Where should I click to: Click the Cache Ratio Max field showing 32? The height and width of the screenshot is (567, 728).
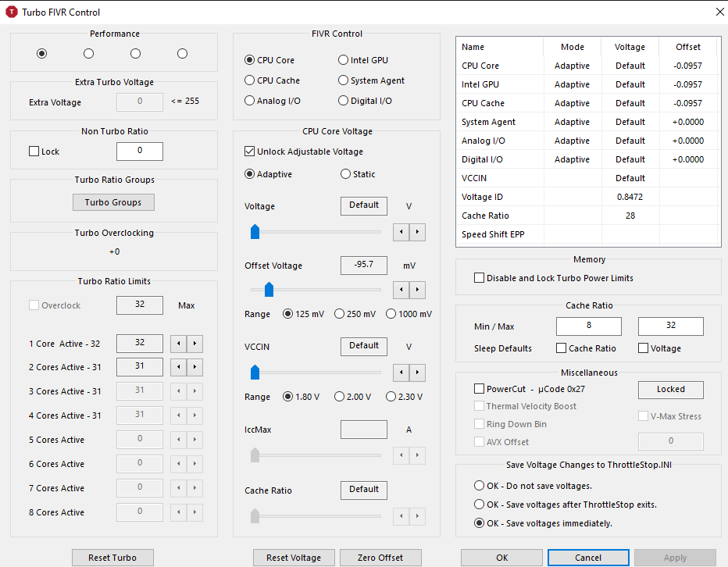point(671,326)
